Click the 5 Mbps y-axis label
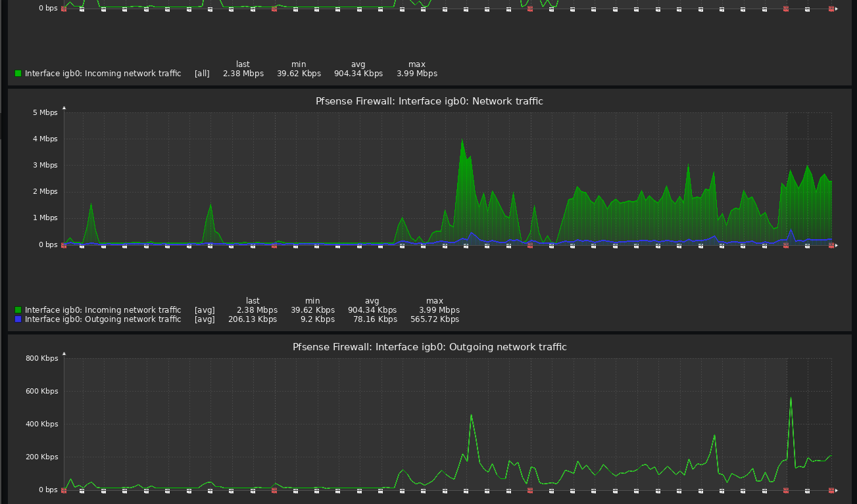This screenshot has height=504, width=857. 45,112
